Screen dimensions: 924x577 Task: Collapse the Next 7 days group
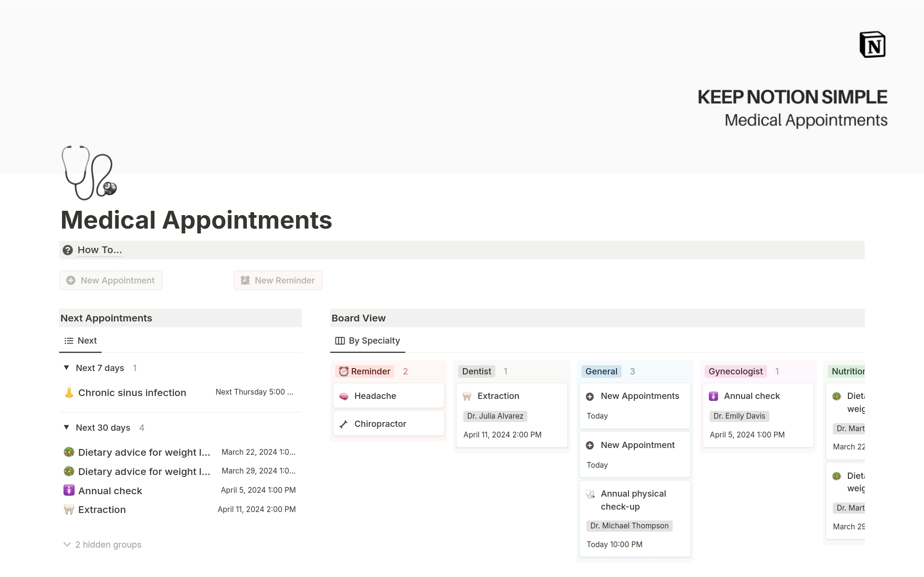(66, 368)
